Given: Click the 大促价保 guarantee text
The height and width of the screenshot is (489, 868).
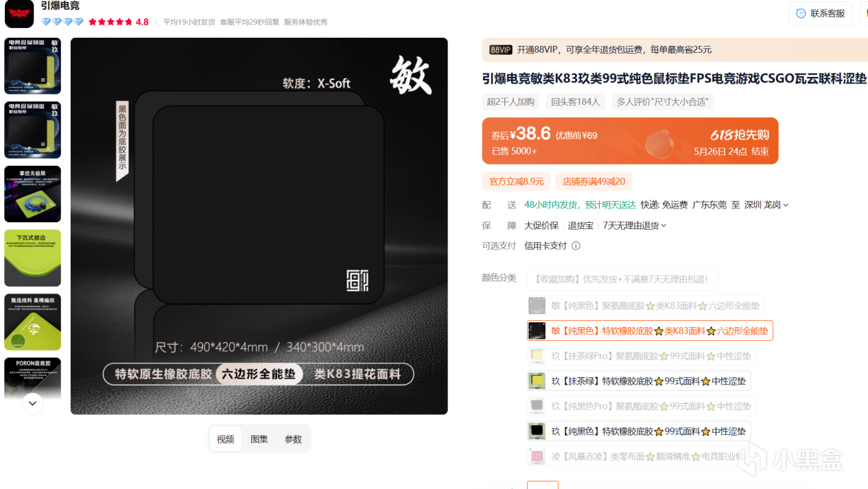Looking at the screenshot, I should pos(541,226).
